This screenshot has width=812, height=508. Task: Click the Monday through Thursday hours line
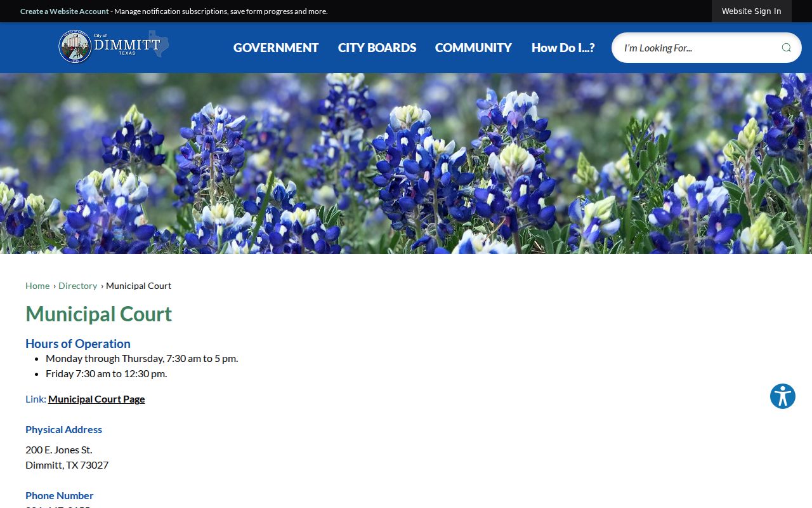pyautogui.click(x=142, y=358)
